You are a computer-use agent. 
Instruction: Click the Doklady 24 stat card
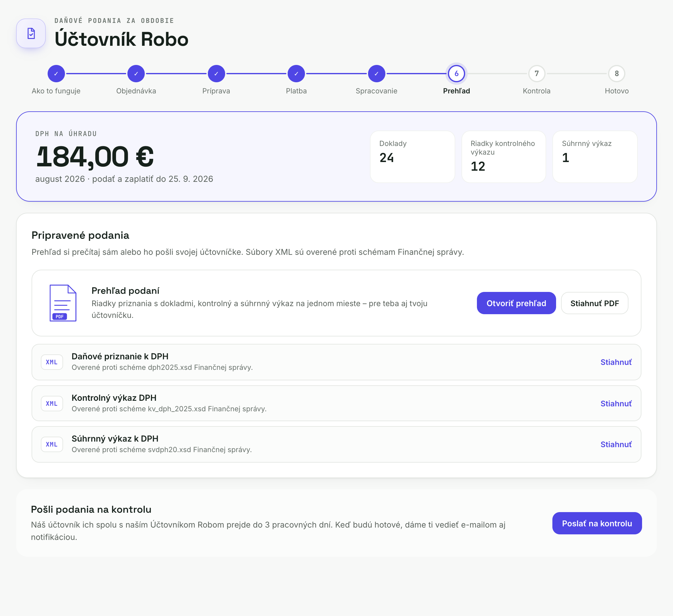click(412, 156)
